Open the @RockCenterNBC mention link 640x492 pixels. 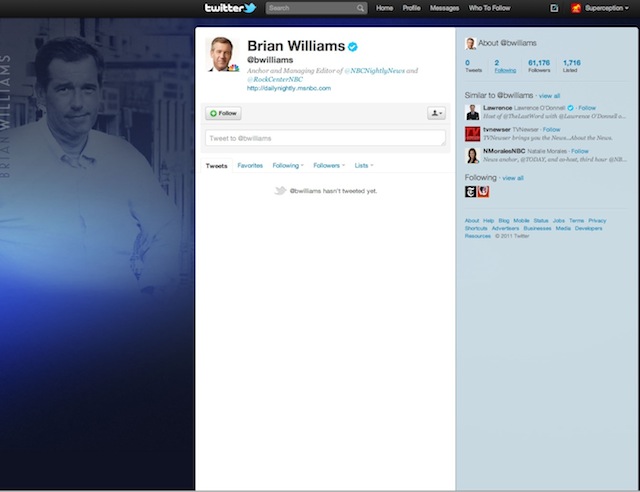click(x=275, y=79)
